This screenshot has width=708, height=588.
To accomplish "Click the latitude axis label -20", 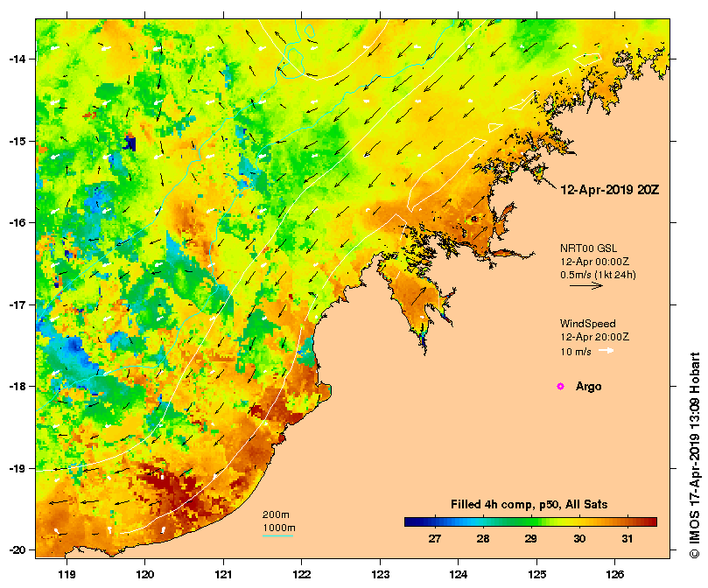I will pos(17,550).
